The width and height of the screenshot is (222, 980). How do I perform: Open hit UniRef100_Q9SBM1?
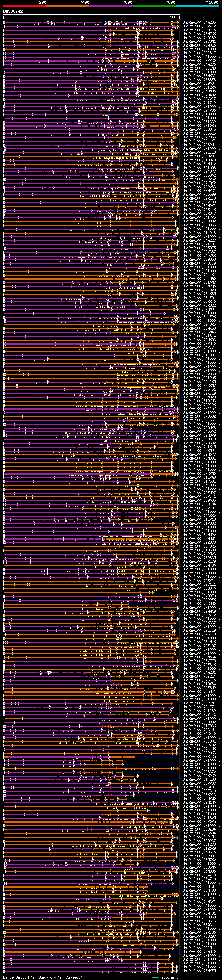coord(199,41)
